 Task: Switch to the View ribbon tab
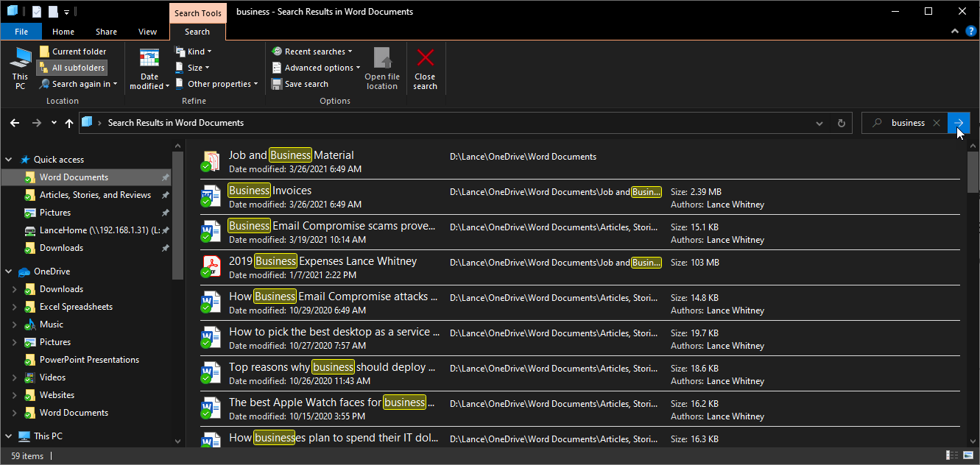click(147, 32)
